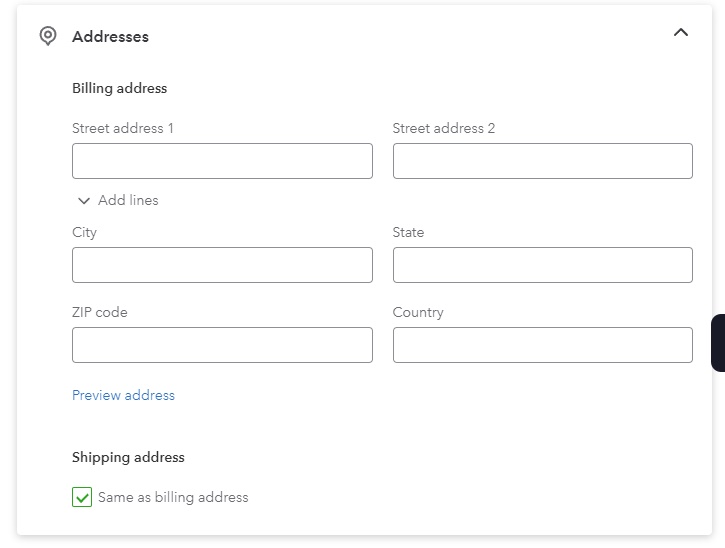Viewport: 725px width, 548px height.
Task: Click the Street address 1 label
Action: (x=123, y=128)
